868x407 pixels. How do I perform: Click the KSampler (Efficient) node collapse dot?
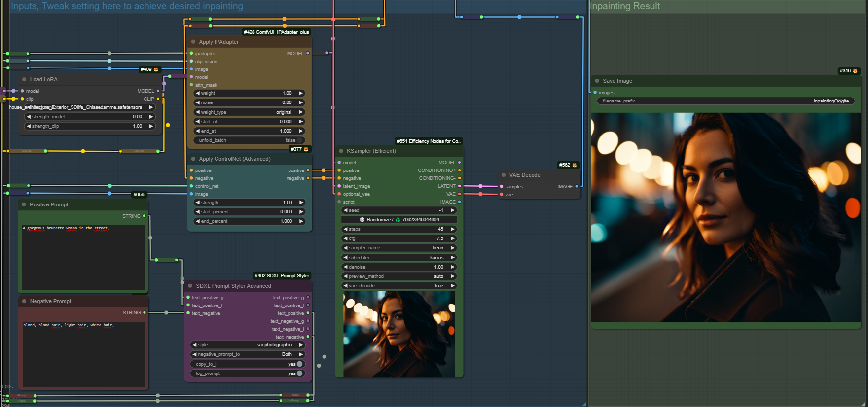point(341,151)
